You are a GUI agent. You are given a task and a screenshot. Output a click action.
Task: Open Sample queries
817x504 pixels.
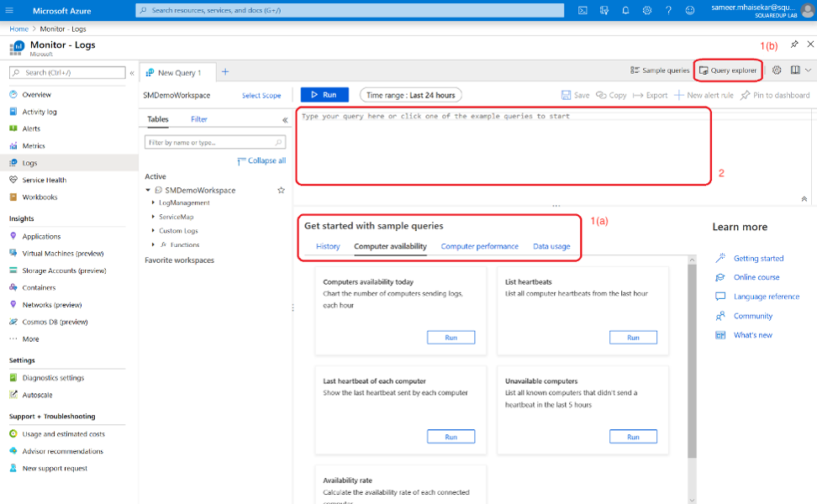click(x=661, y=71)
